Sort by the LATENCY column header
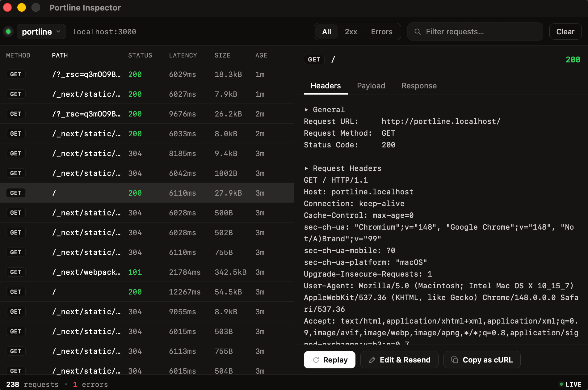The width and height of the screenshot is (588, 390). (183, 55)
